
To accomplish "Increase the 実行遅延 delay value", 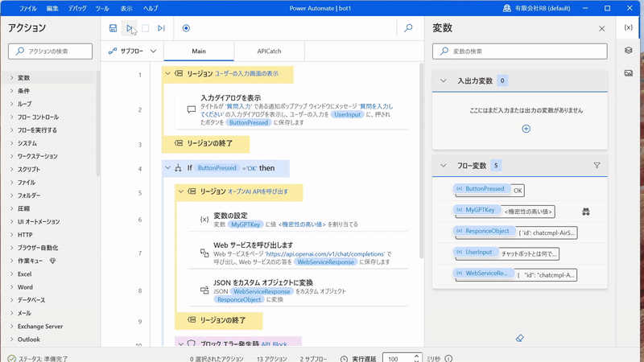I will click(x=416, y=356).
